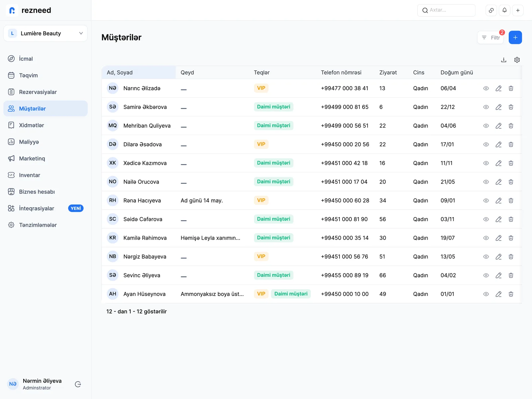Click the rezneed logo
The width and height of the screenshot is (532, 399).
coord(29,10)
